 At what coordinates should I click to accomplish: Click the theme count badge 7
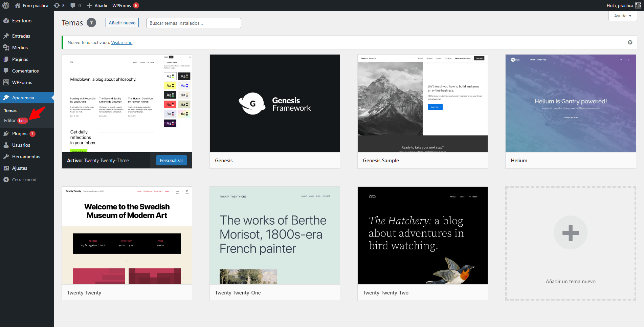coord(91,23)
